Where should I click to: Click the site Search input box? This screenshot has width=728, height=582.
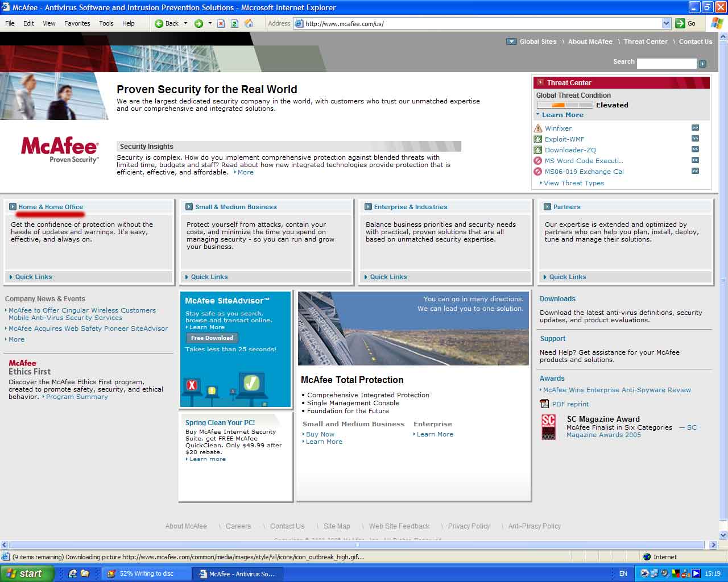[x=667, y=63]
